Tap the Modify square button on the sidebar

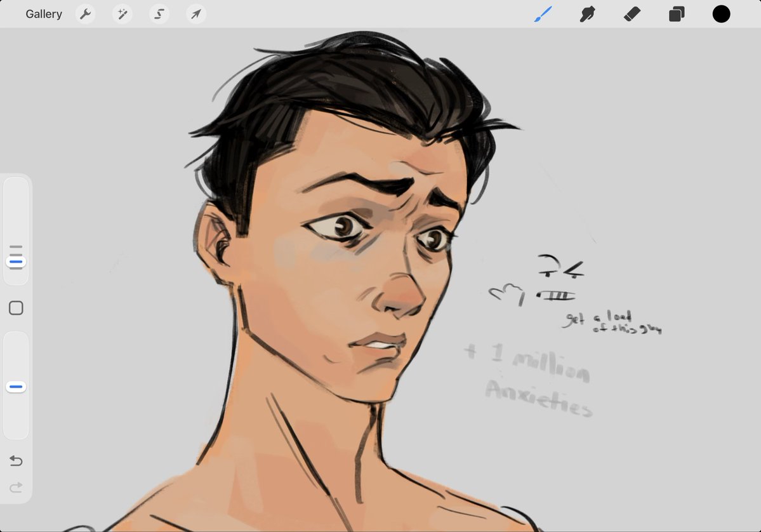click(16, 307)
